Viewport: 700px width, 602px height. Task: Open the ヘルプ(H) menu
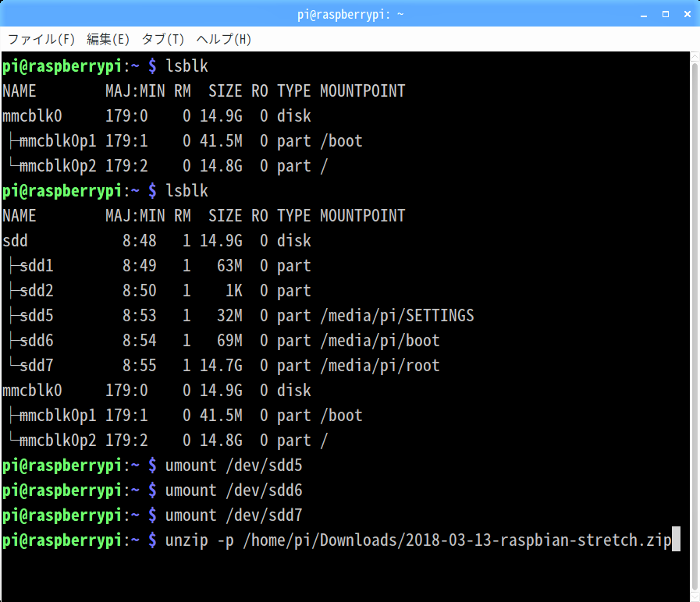click(224, 39)
